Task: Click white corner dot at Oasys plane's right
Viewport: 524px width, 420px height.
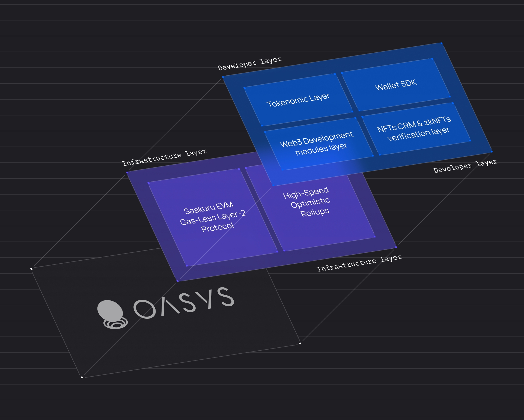Action: (300, 343)
